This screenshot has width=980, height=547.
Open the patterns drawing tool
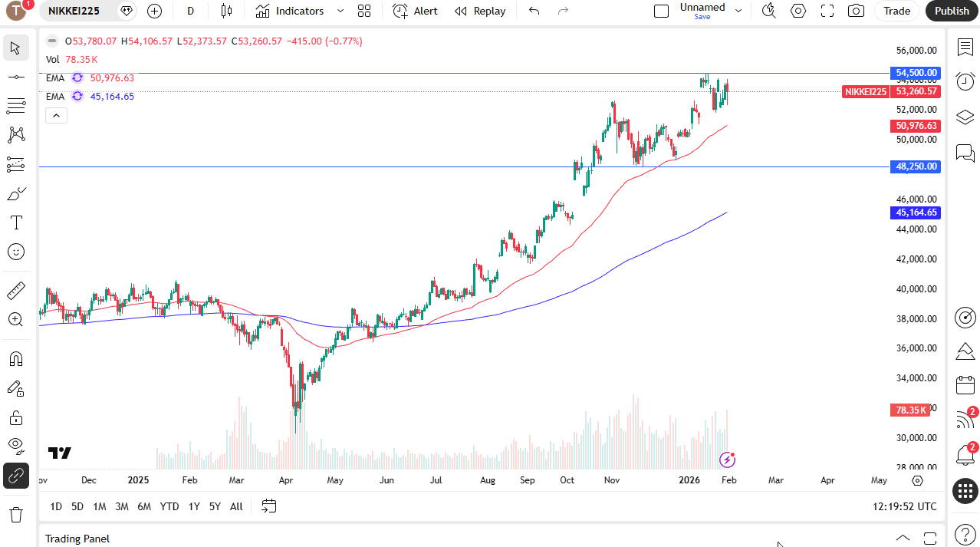point(15,135)
